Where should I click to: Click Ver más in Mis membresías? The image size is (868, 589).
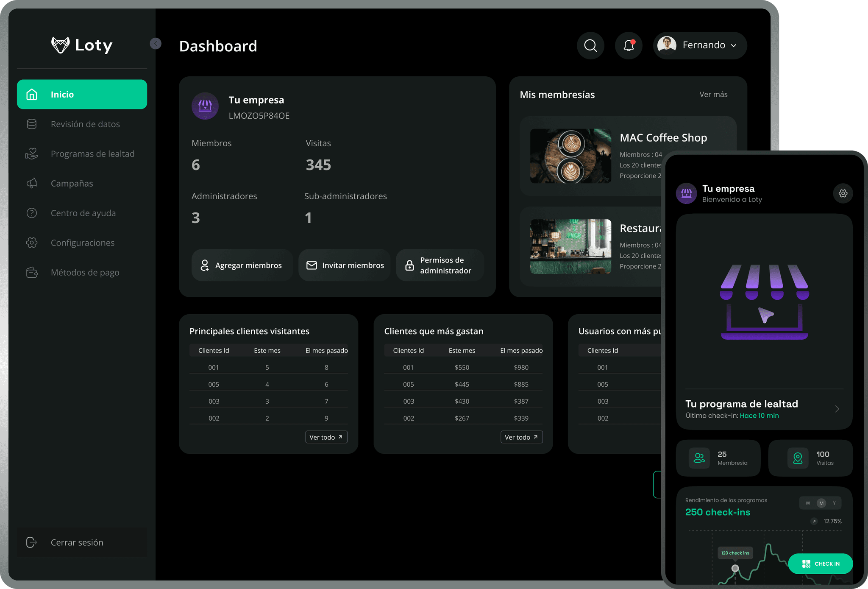tap(713, 95)
